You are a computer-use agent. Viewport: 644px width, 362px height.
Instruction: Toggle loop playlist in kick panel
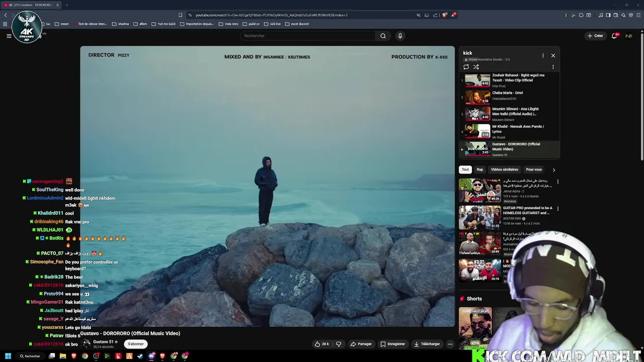466,67
